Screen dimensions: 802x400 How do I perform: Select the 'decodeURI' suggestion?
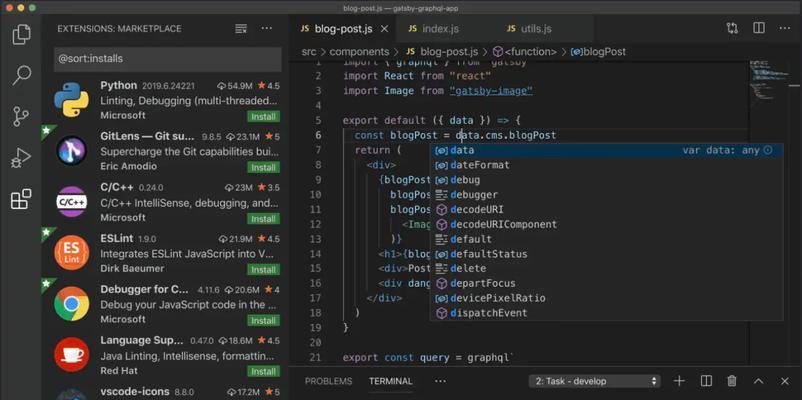click(x=606, y=210)
